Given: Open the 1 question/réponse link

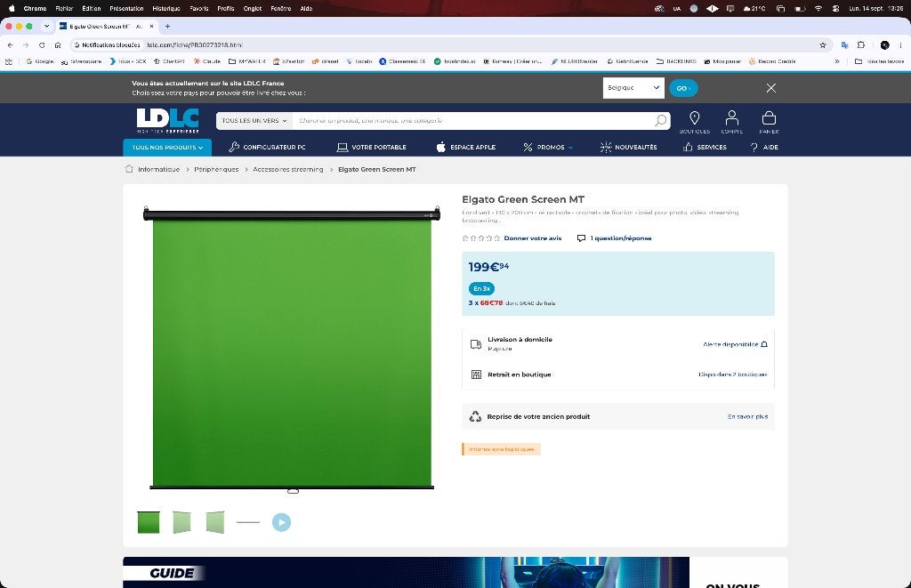Looking at the screenshot, I should click(x=614, y=238).
